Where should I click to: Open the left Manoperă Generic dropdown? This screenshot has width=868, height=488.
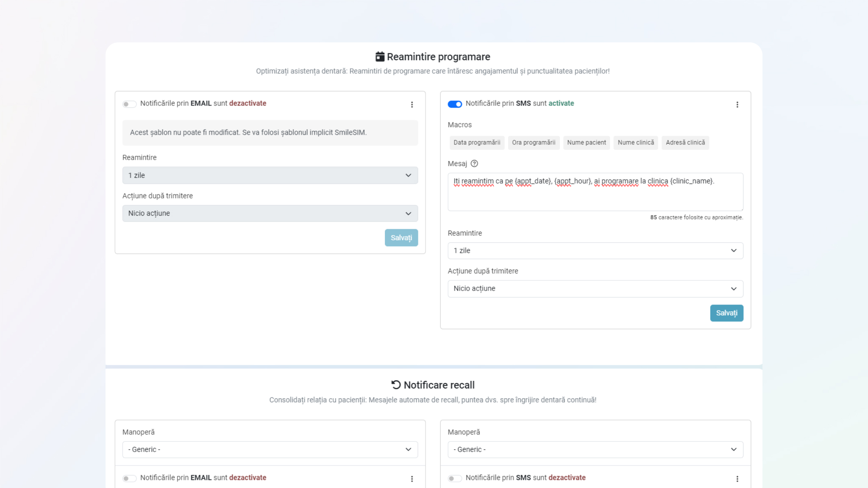(x=270, y=449)
